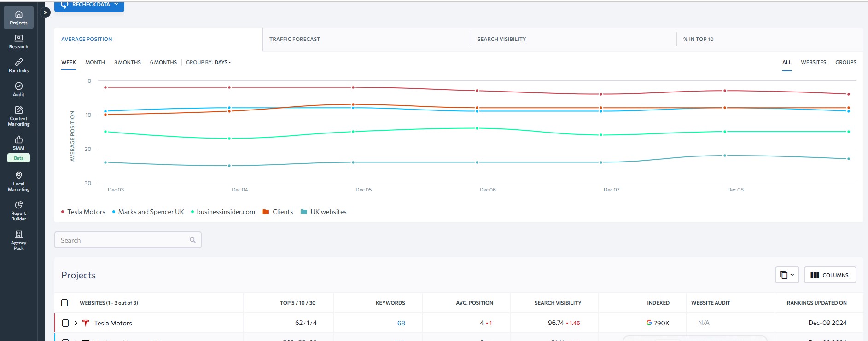Viewport: 868px width, 341px height.
Task: Filter chart to Websites only
Action: coord(813,62)
